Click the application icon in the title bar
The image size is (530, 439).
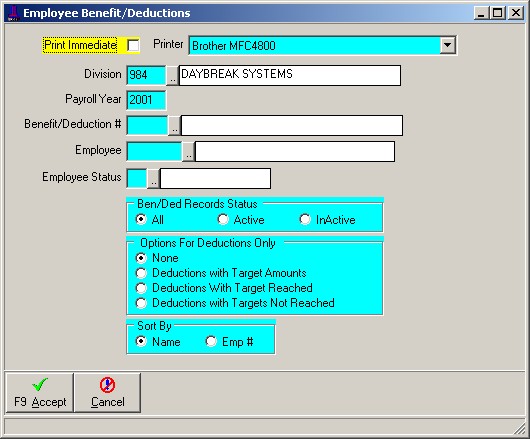[x=14, y=13]
